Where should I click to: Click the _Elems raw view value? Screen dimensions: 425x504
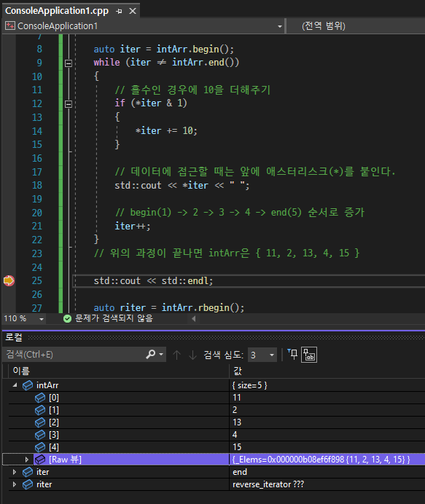pos(321,460)
